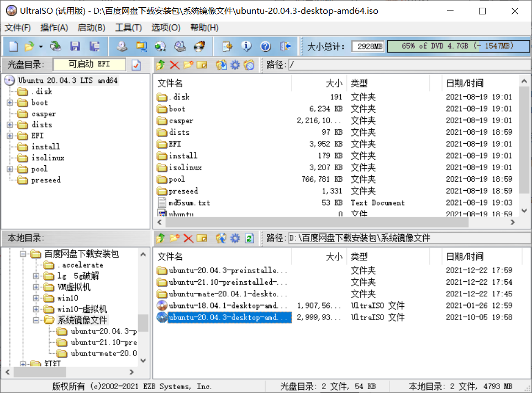This screenshot has height=393, width=532.
Task: Click the Open CD/DVD toolbar icon
Action: coord(56,46)
